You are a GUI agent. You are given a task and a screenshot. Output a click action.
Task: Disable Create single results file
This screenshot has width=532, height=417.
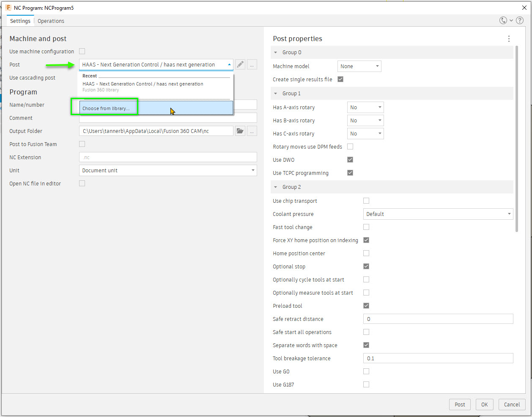click(x=340, y=79)
